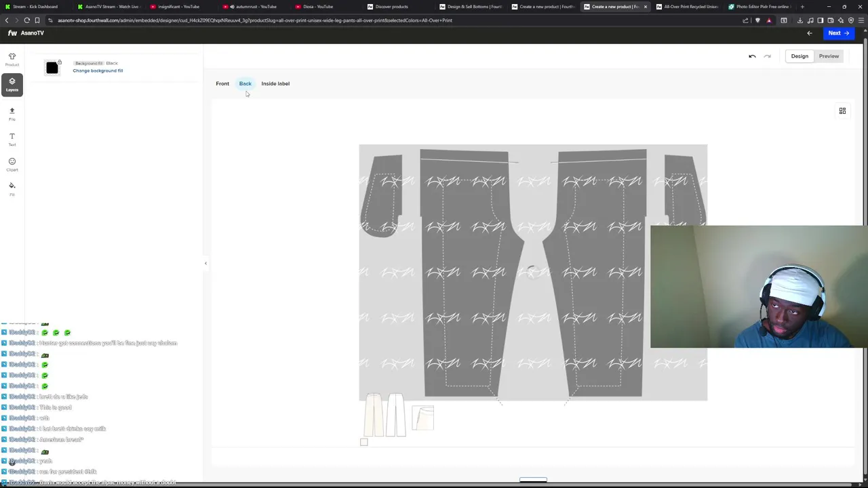Select the Back placement tab

coord(245,83)
